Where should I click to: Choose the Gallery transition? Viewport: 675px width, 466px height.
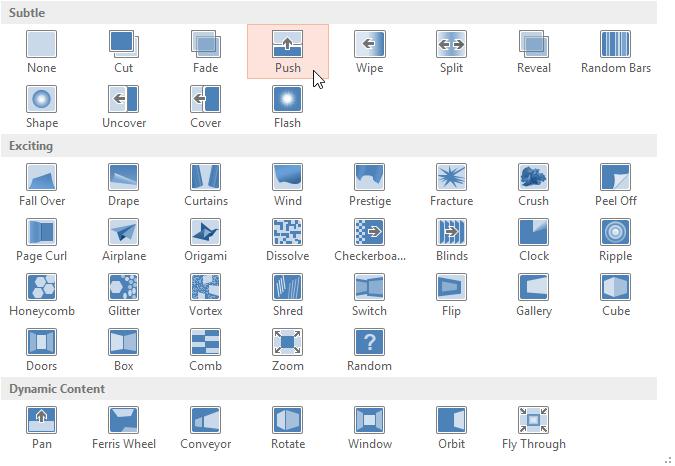point(533,295)
